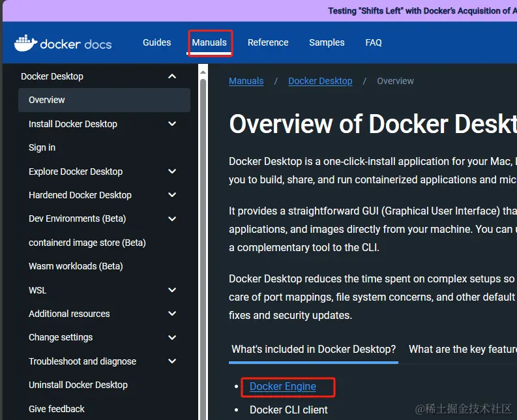Expand the WSL sidebar chevron
The width and height of the screenshot is (517, 420).
pos(172,290)
